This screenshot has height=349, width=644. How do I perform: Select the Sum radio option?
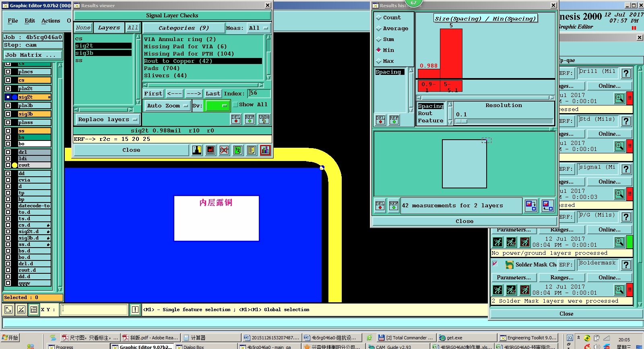point(379,39)
